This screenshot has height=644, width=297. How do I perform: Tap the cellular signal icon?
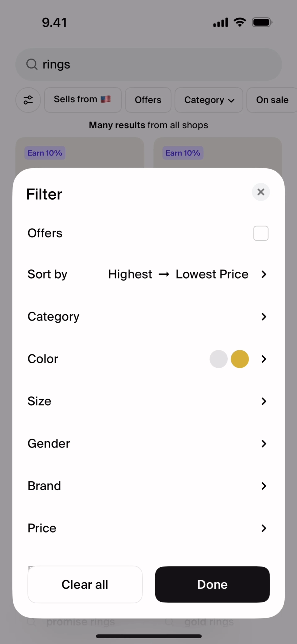tap(220, 22)
